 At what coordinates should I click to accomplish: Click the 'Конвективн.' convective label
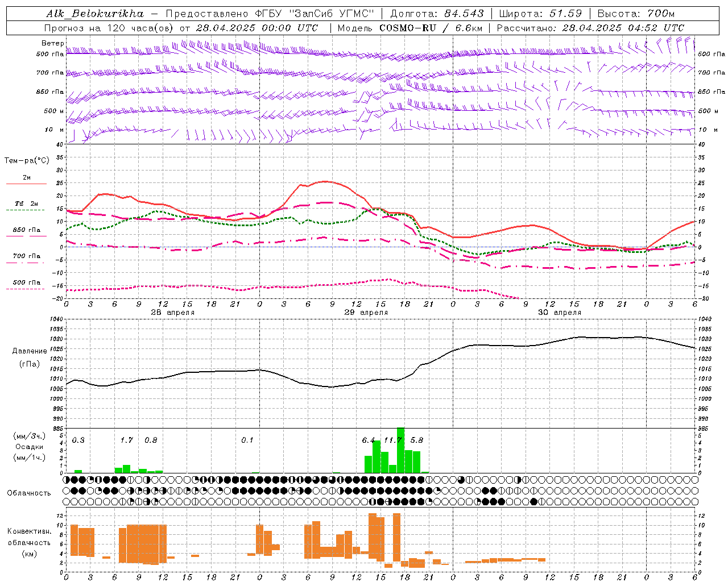coord(29,531)
